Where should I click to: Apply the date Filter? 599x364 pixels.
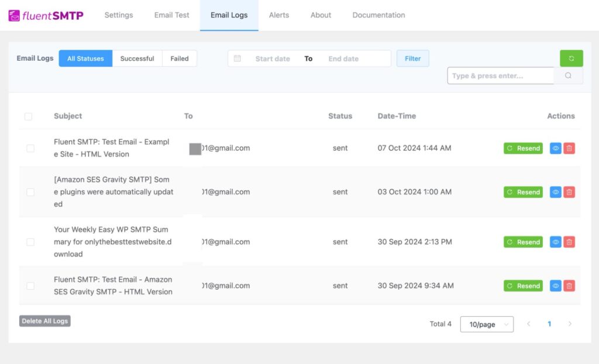click(x=413, y=58)
